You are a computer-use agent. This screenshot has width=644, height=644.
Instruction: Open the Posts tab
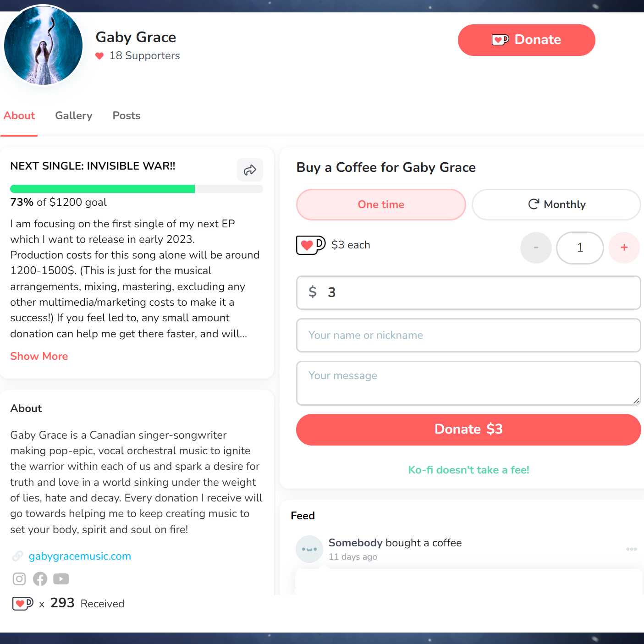point(127,116)
